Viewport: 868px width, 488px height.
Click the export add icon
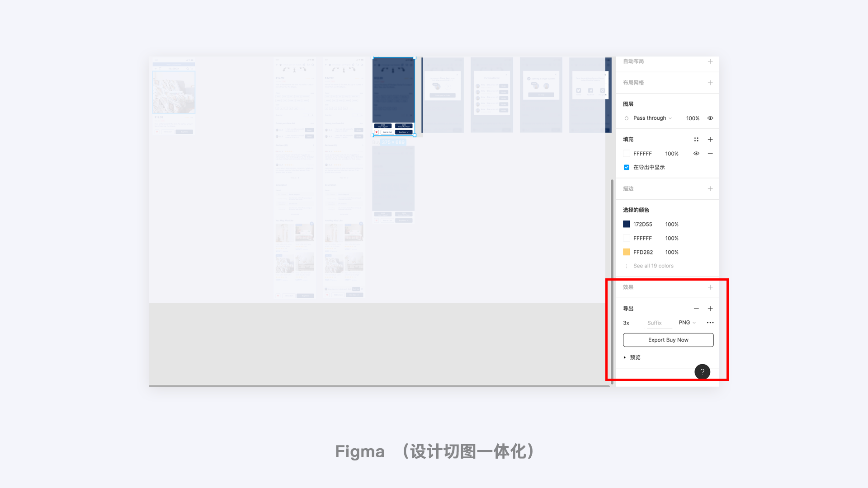tap(711, 309)
